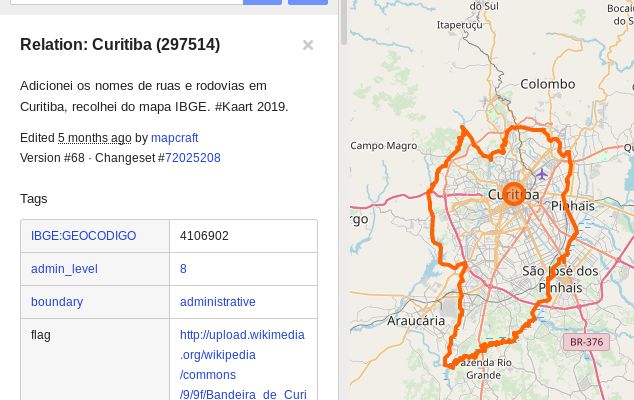The image size is (634, 400).
Task: Click the Relation: Curitiba (297514) heading
Action: (x=120, y=44)
